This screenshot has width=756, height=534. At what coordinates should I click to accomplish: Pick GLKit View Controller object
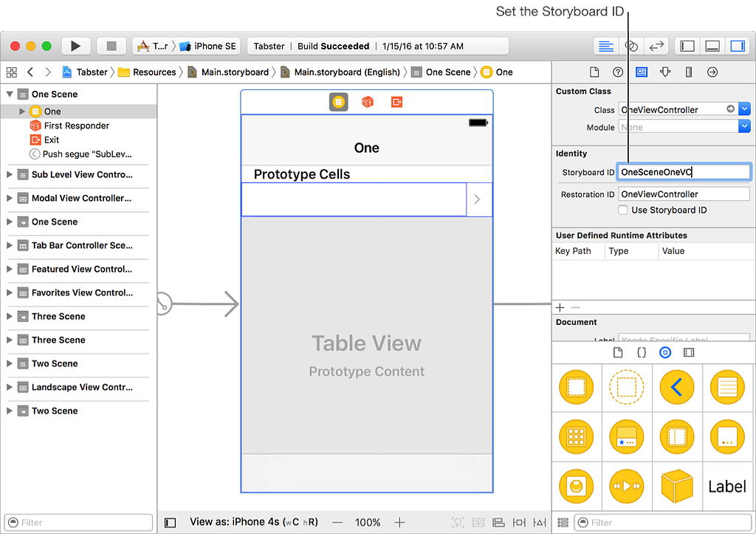[x=576, y=486]
